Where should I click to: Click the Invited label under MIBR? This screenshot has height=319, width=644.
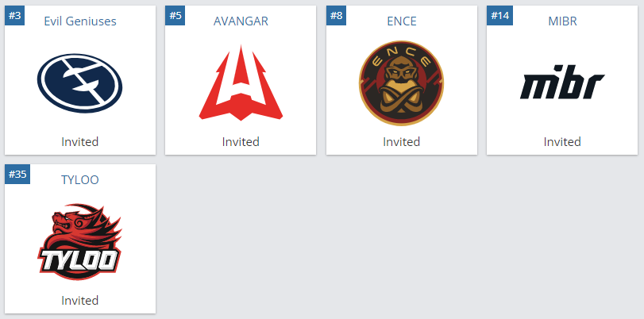pos(562,141)
